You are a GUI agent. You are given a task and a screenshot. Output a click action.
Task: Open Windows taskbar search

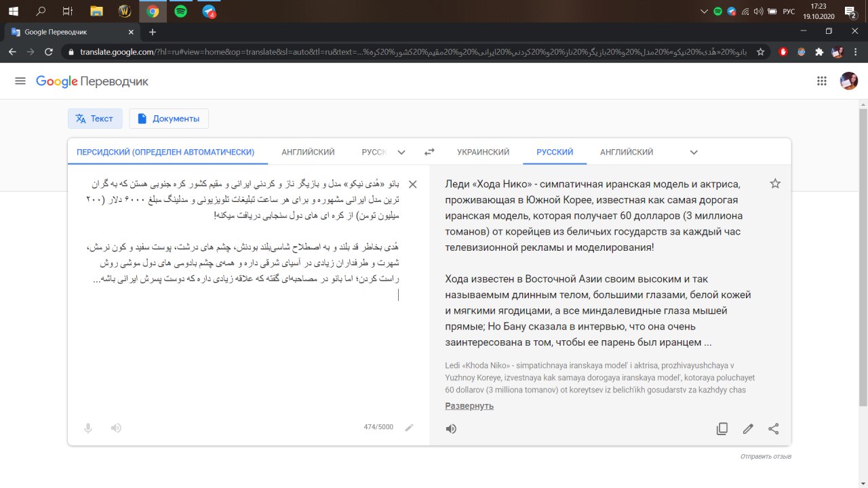click(41, 11)
